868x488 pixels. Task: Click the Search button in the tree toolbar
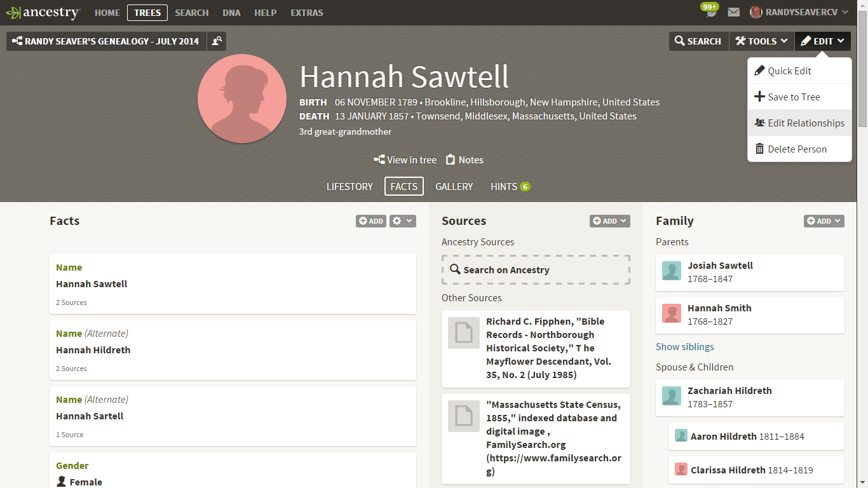pos(698,41)
